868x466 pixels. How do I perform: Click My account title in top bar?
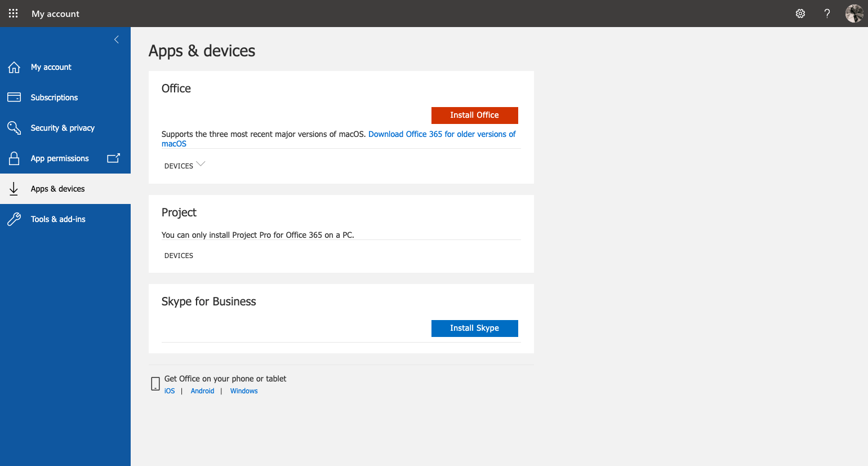pyautogui.click(x=55, y=14)
